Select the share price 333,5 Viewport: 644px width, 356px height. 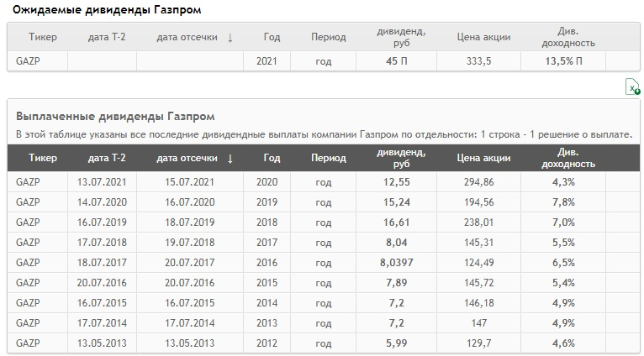tap(478, 61)
